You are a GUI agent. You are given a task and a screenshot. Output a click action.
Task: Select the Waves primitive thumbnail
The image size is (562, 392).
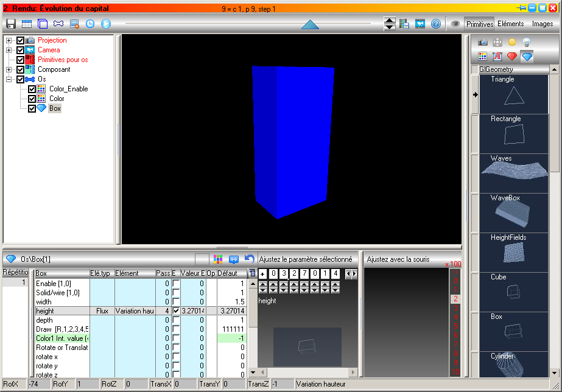[x=514, y=173]
